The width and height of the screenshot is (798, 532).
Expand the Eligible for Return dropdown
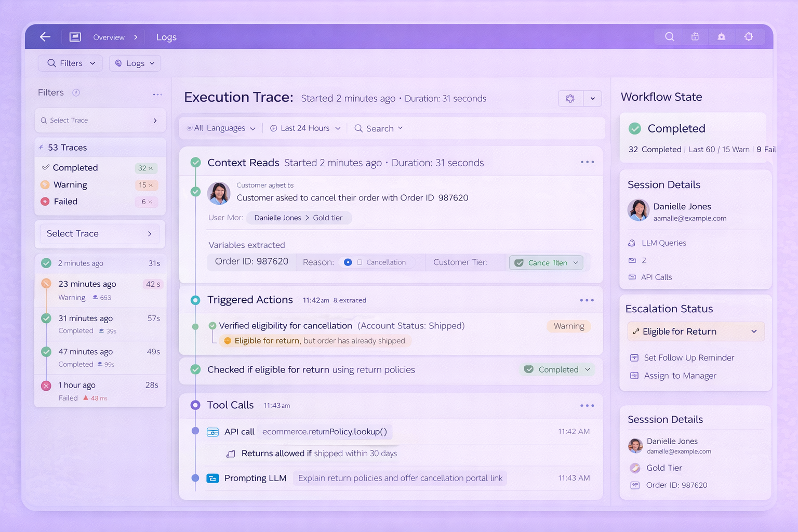point(754,331)
